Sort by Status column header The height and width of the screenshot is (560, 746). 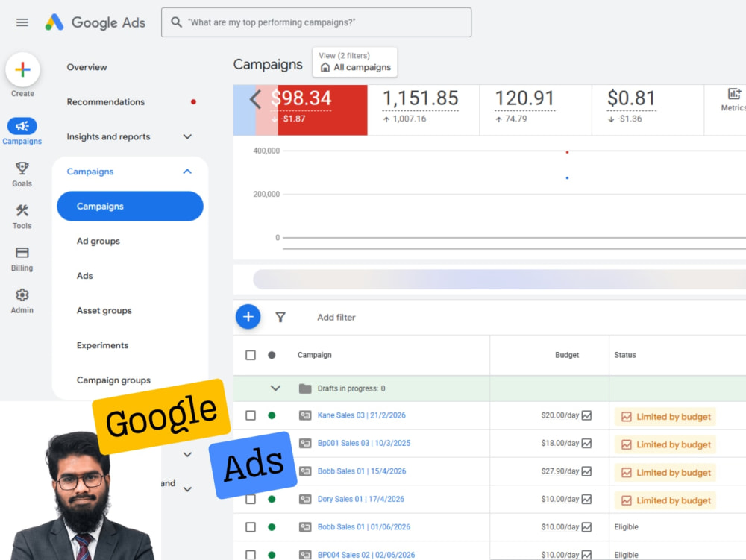tap(624, 355)
